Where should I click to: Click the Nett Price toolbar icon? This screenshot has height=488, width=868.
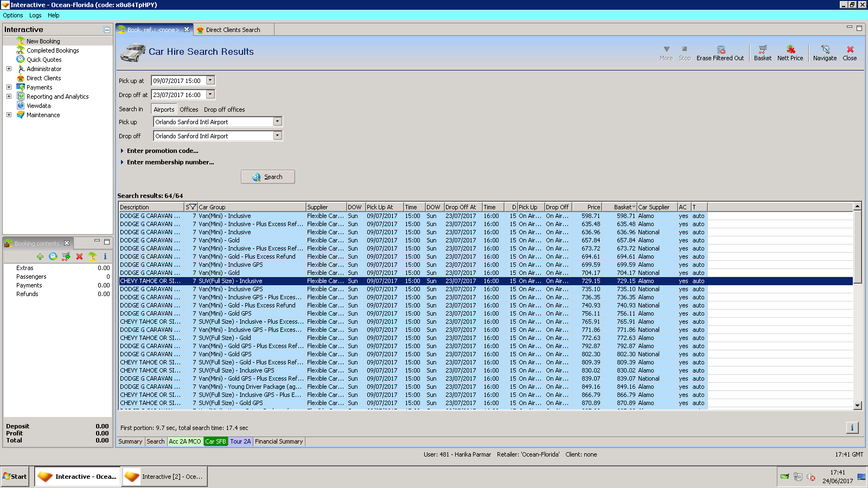tap(790, 50)
